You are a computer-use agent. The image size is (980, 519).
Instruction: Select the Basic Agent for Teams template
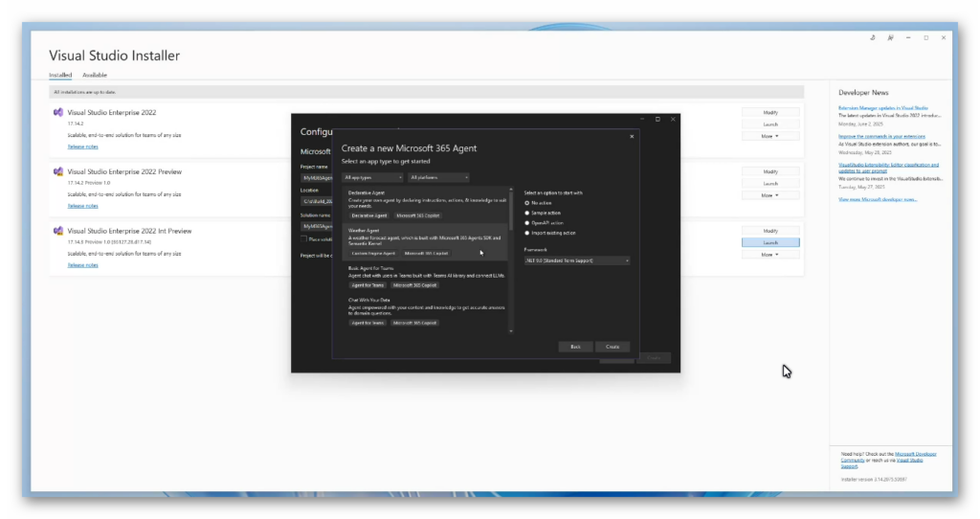[x=425, y=277]
